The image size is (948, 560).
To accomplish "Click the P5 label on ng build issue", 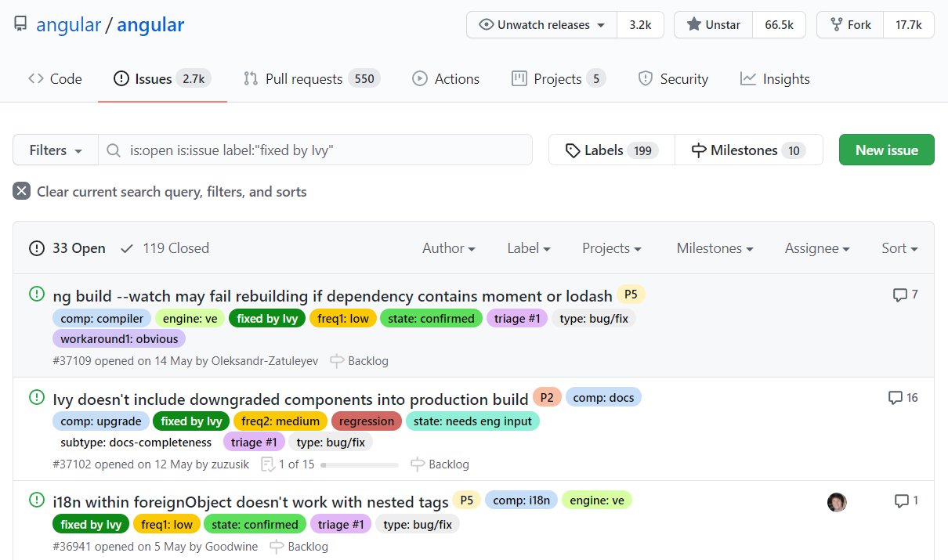I will [x=631, y=294].
